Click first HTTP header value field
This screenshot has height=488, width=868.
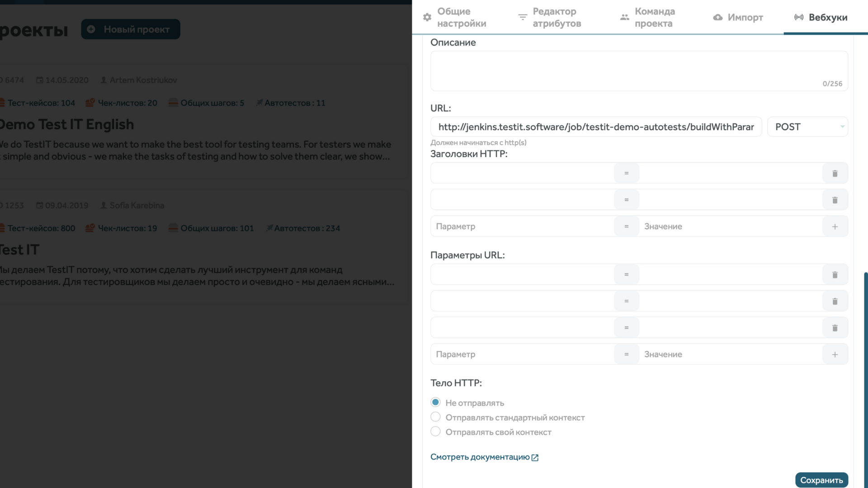730,173
